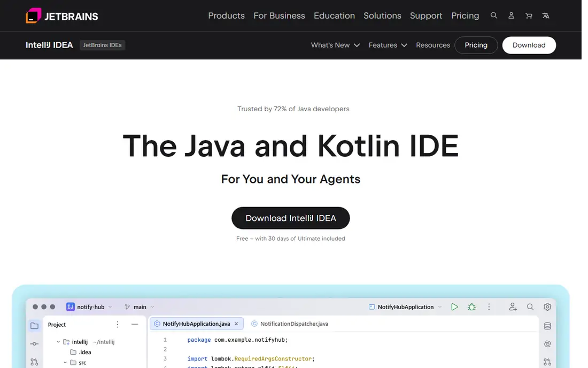The height and width of the screenshot is (368, 588).
Task: Open the Products menu
Action: (226, 16)
